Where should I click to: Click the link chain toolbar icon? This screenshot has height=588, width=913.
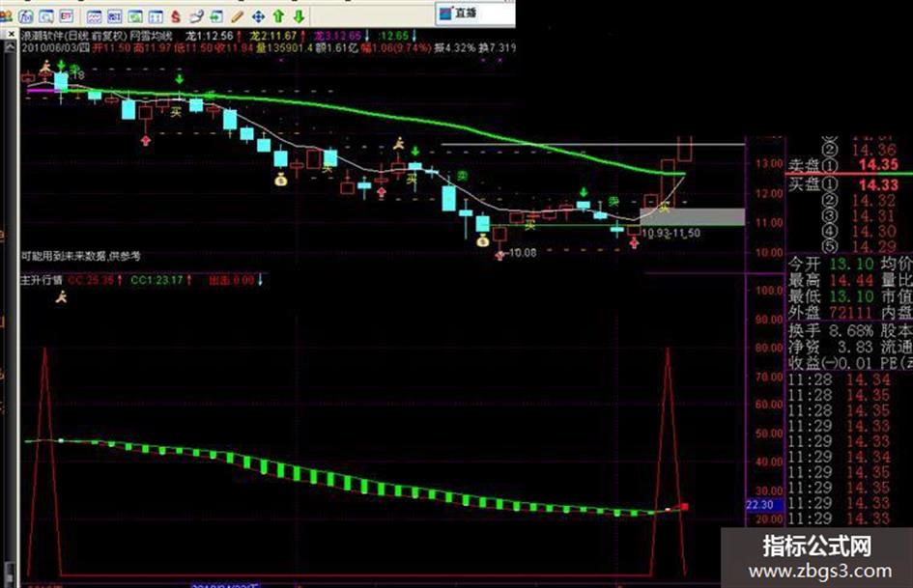197,16
